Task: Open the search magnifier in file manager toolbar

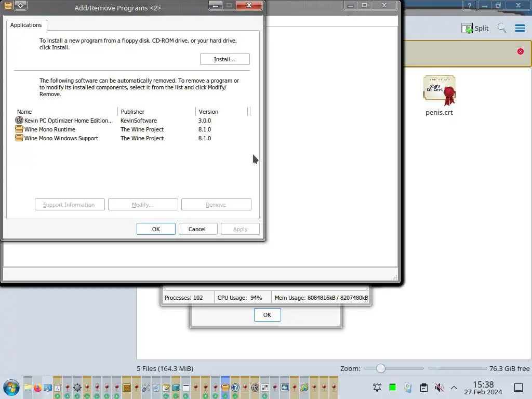Action: pyautogui.click(x=502, y=28)
